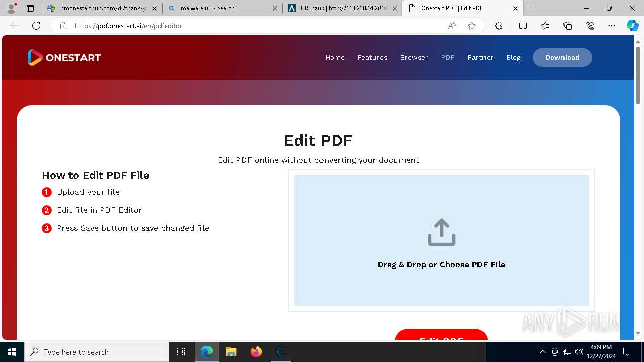Reload the page with the refresh icon

(36, 26)
